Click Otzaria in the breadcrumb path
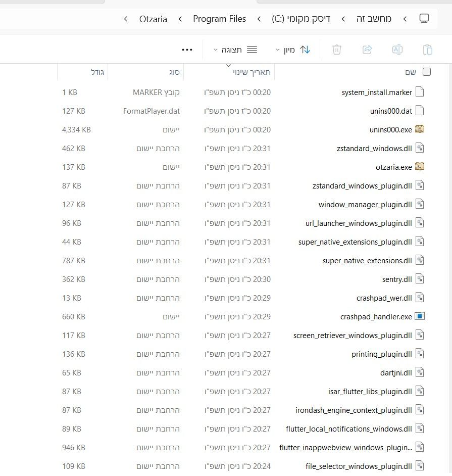 (x=153, y=19)
